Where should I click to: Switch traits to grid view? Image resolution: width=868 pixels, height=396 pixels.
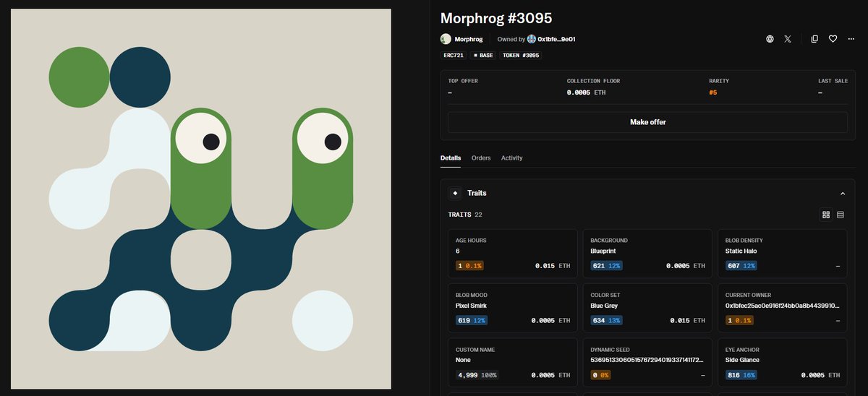(x=826, y=215)
